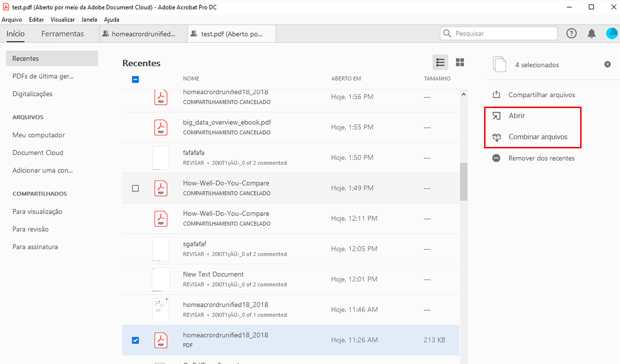Click the "Hoje, 12:11 PM" opened time
Image resolution: width=620 pixels, height=364 pixels.
(354, 218)
